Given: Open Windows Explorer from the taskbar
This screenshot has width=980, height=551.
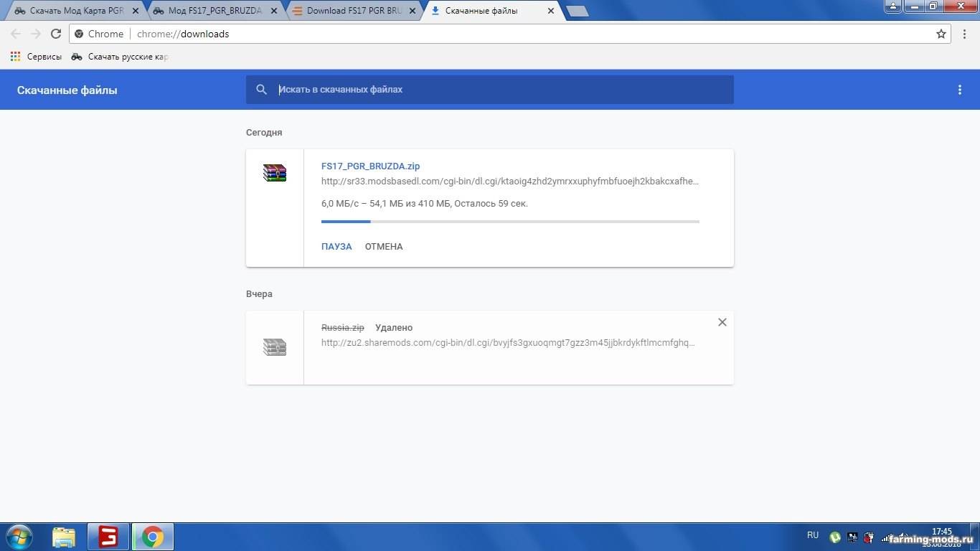Looking at the screenshot, I should click(64, 537).
